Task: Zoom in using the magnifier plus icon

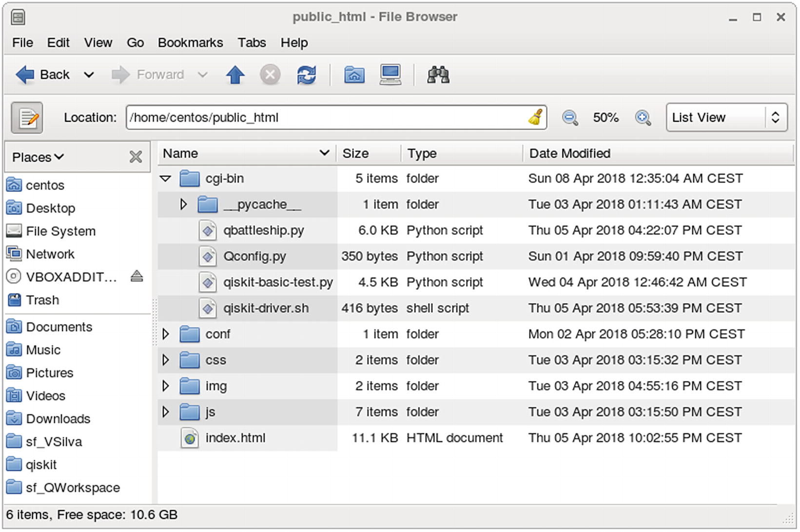Action: pyautogui.click(x=643, y=118)
